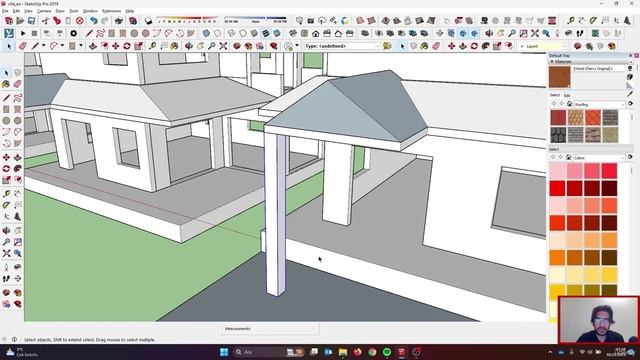Pick the Rotate tool in the left toolbar
Viewport: 640px width, 360px height.
click(6, 169)
